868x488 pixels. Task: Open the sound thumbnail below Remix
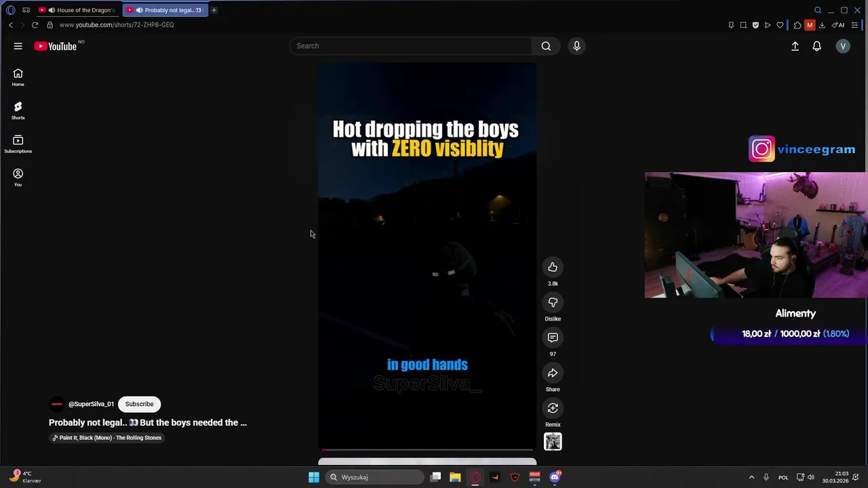(x=553, y=442)
